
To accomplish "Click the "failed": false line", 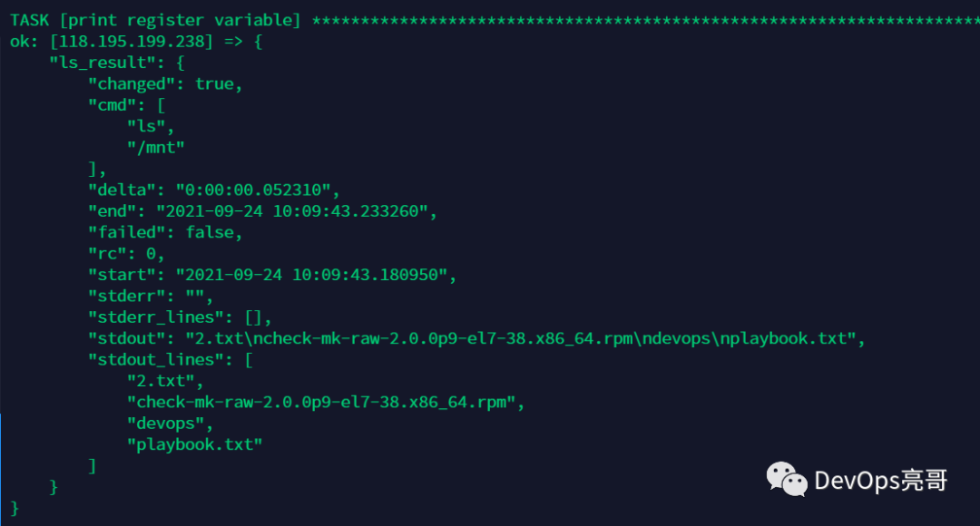I will point(165,232).
